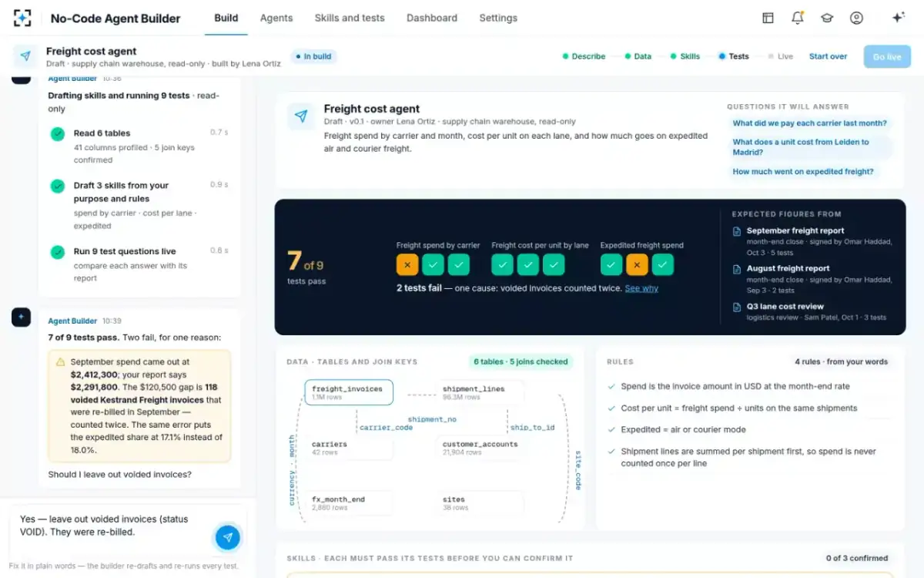Click document icon beside September freight report
The image size is (924, 578).
point(738,230)
